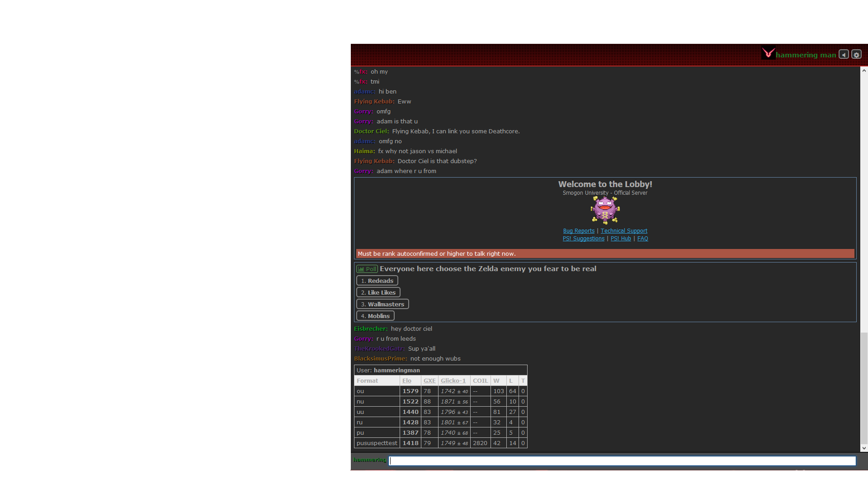The image size is (868, 488).
Task: Click the chat scrollbar up arrow
Action: (x=864, y=70)
